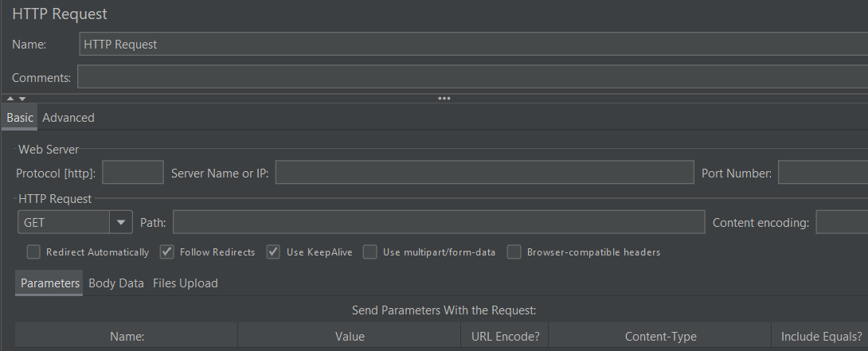Click the Protocol input box
This screenshot has height=351, width=868.
pos(133,172)
